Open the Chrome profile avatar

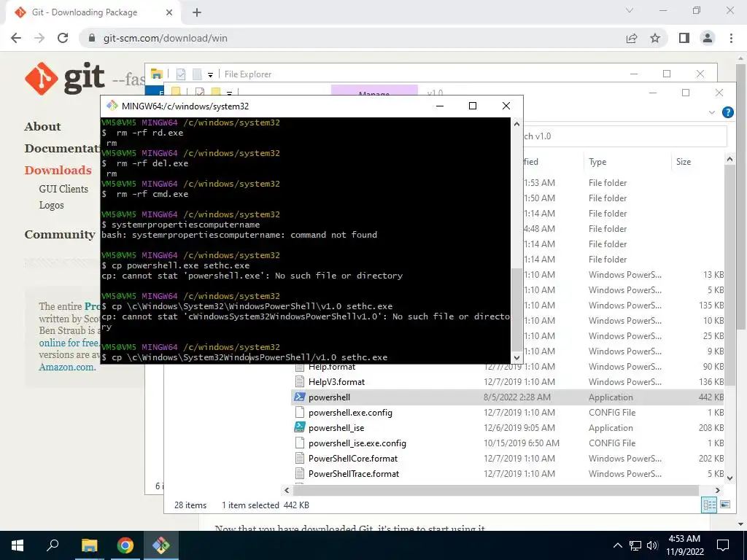[708, 38]
